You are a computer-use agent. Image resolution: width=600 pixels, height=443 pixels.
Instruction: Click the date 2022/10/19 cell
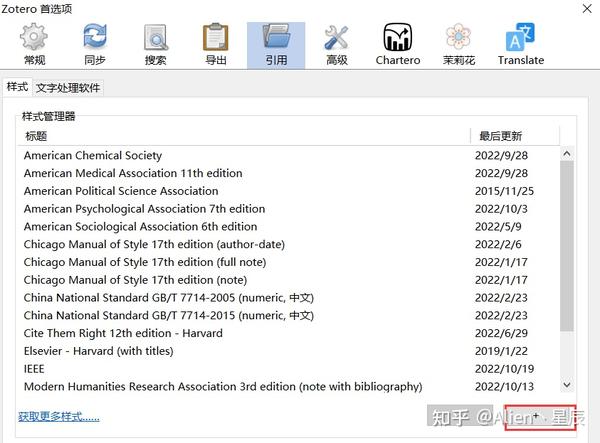(x=504, y=369)
